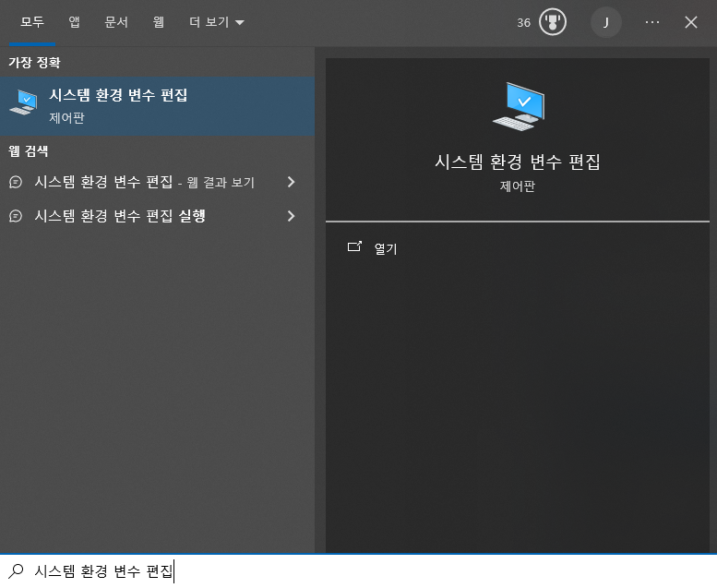Click the search text input field

(358, 571)
